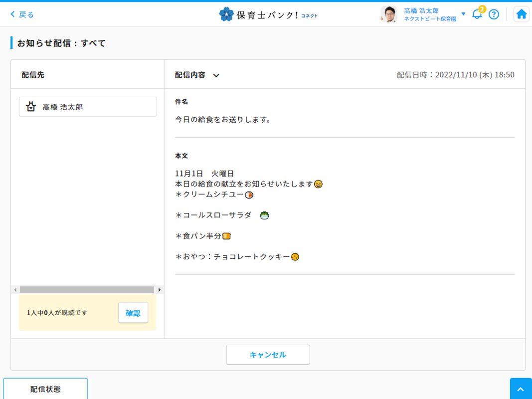Click the sakura flower logo icon
532x399 pixels.
pyautogui.click(x=226, y=14)
